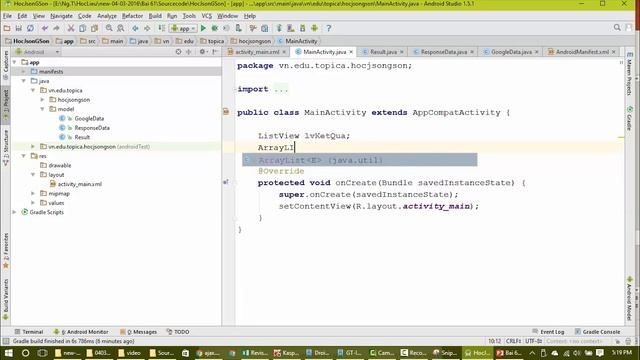
Task: Expand the Gradle Scripts node
Action: click(x=15, y=212)
